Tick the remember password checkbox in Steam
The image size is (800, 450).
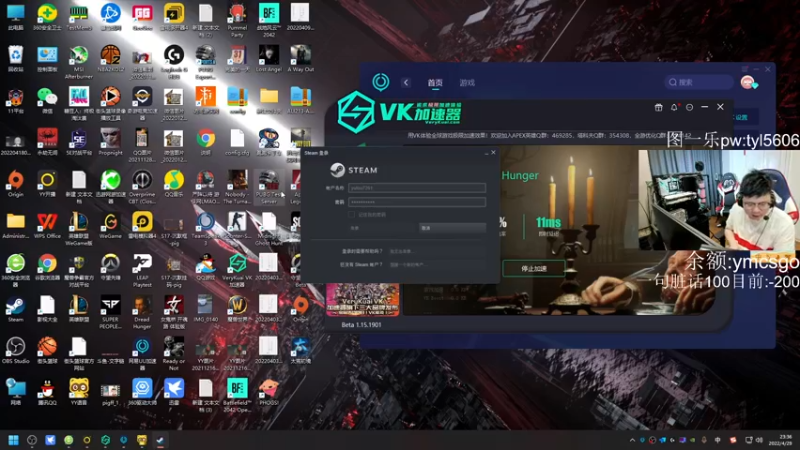click(x=352, y=215)
